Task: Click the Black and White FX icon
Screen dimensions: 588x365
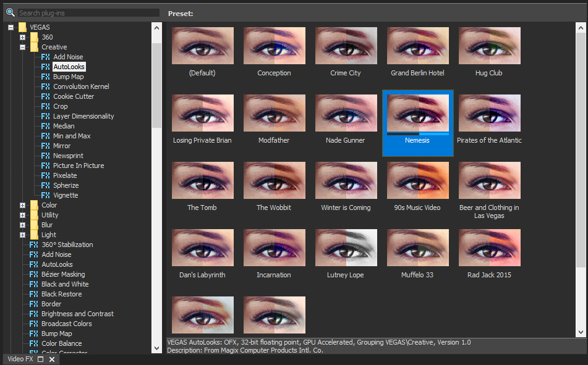Action: pyautogui.click(x=34, y=284)
